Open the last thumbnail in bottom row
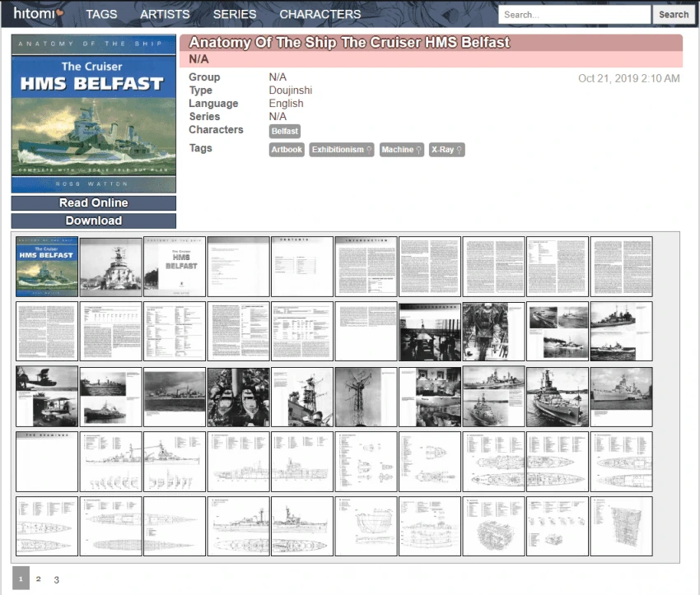The width and height of the screenshot is (700, 595). tap(622, 527)
